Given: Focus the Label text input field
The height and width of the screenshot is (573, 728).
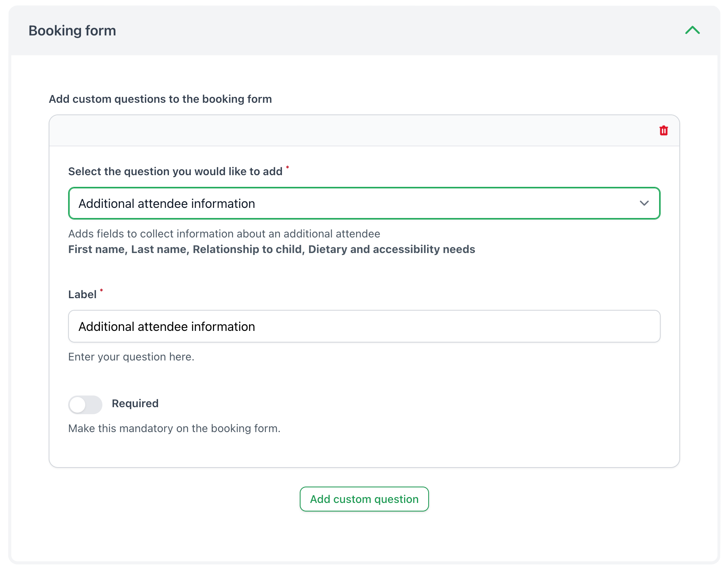Looking at the screenshot, I should 364,326.
